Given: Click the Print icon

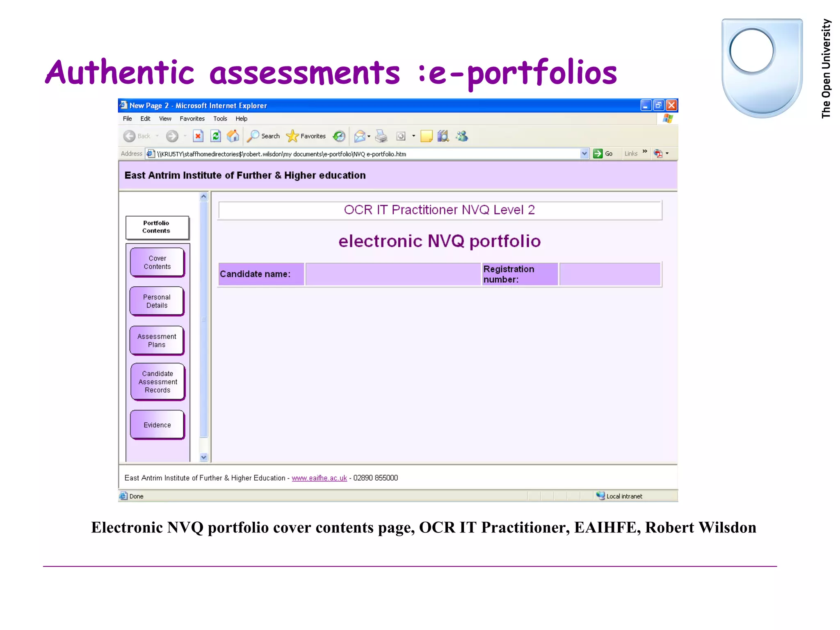Looking at the screenshot, I should coord(381,136).
